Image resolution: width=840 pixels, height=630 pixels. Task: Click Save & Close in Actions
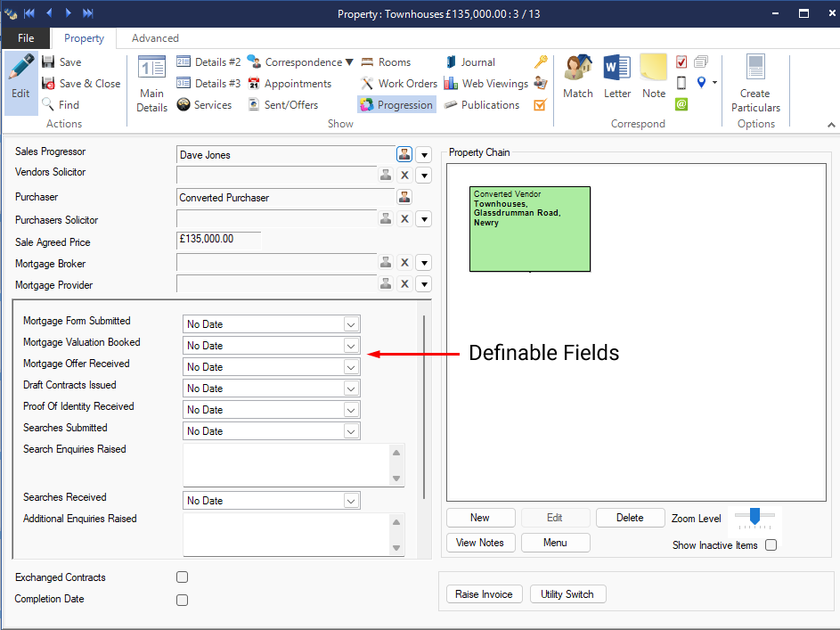coord(81,84)
